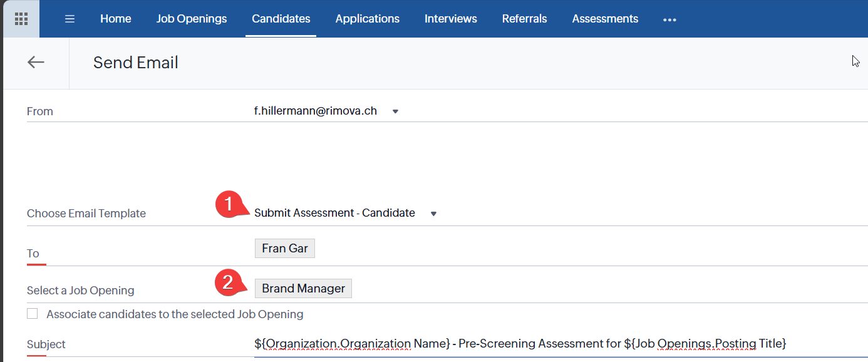Click into the Subject text field

coord(520,344)
